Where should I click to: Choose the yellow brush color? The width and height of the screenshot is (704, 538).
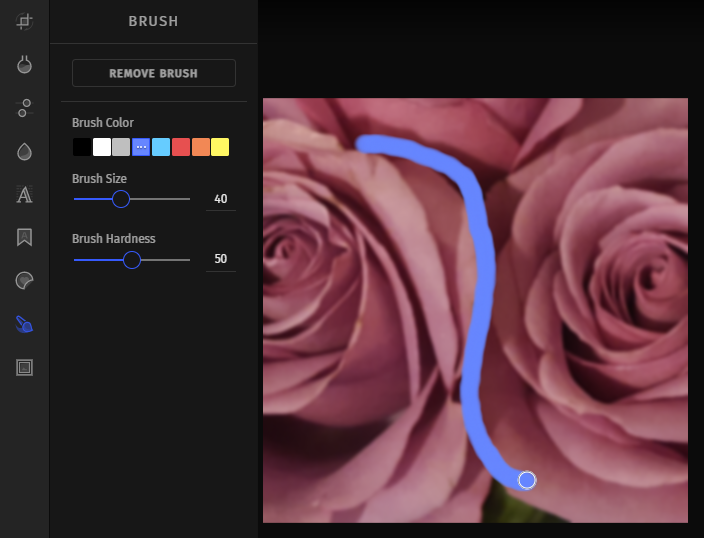(220, 147)
